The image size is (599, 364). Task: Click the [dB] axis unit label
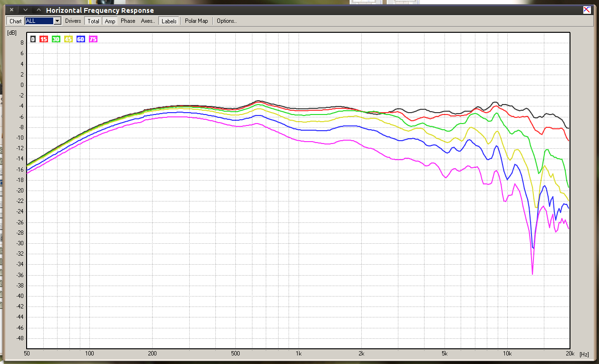(x=12, y=33)
